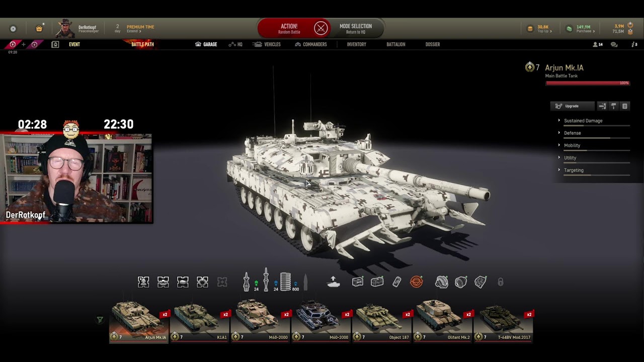This screenshot has width=644, height=362.
Task: Open the friends list icon showing 14
Action: [x=598, y=44]
